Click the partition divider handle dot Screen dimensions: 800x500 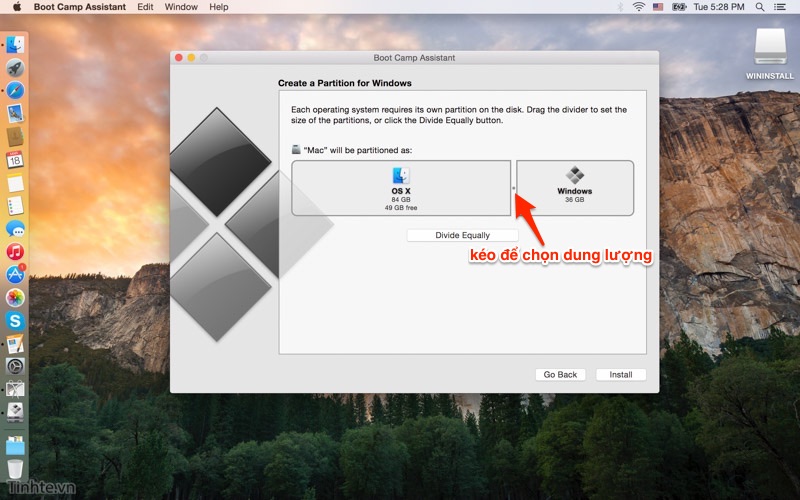point(513,188)
